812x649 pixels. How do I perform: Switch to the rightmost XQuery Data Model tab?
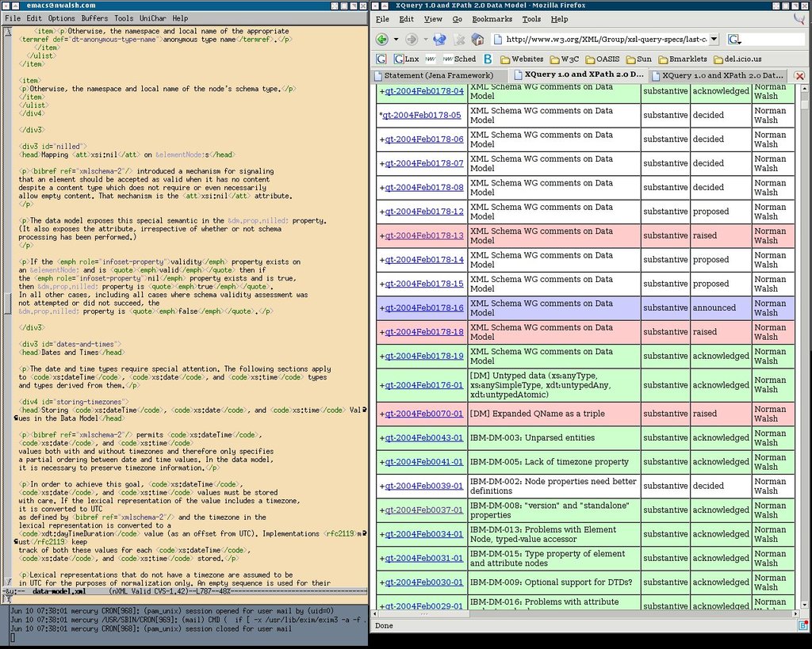(718, 75)
